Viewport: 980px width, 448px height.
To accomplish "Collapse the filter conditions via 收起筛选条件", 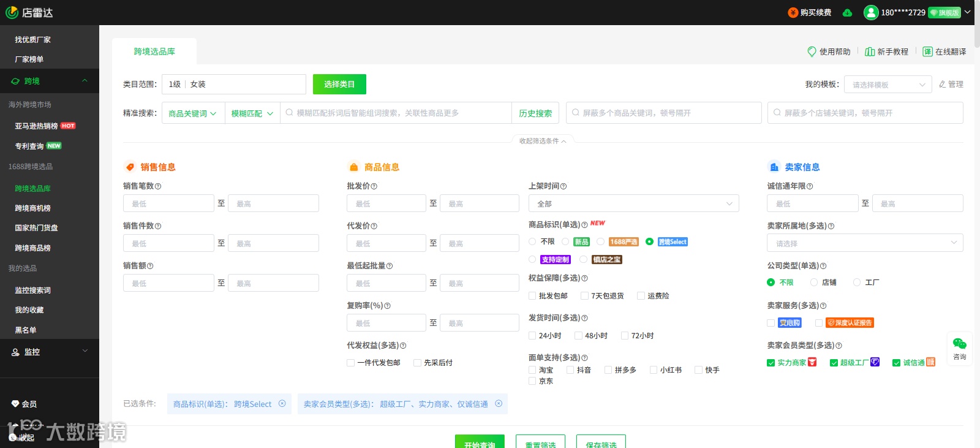I will click(543, 141).
